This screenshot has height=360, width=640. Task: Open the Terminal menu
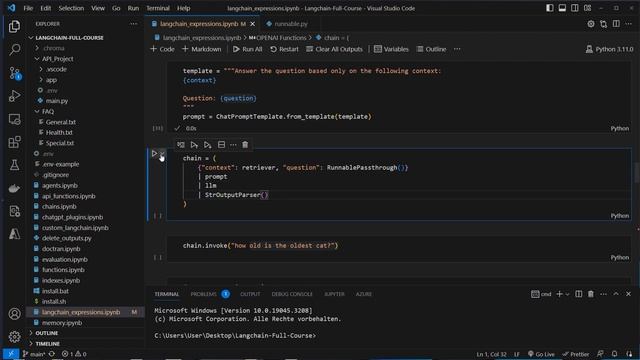[158, 8]
